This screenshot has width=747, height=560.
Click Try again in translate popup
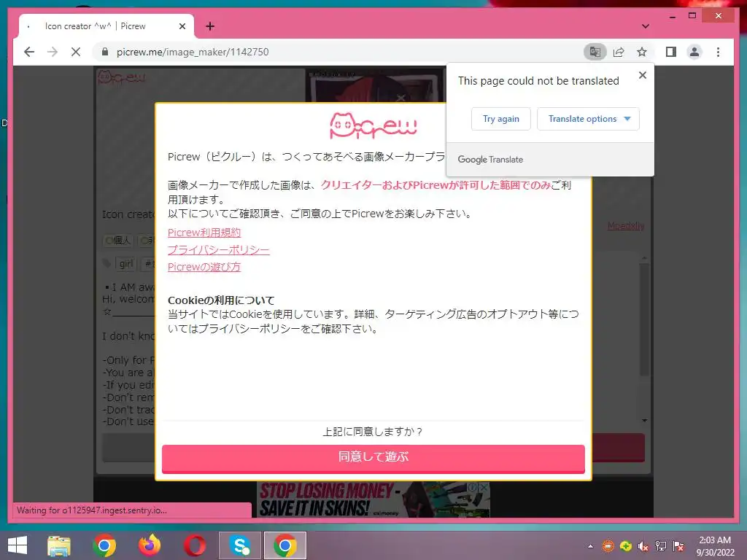pyautogui.click(x=500, y=119)
